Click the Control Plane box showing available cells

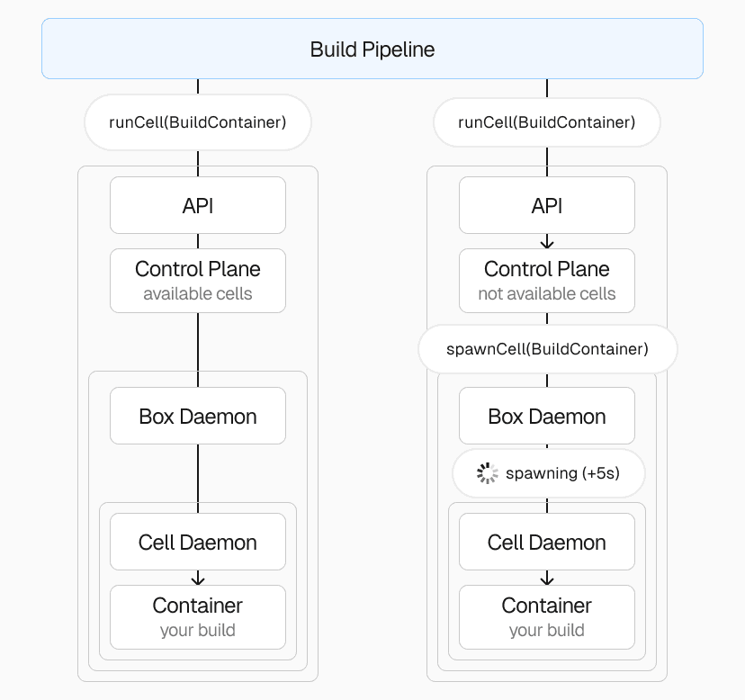(x=198, y=281)
